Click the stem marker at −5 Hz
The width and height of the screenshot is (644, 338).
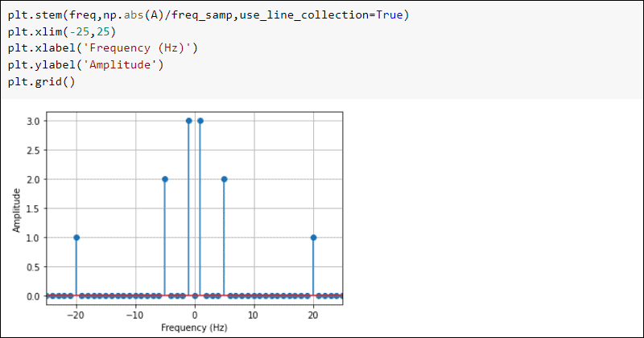165,179
